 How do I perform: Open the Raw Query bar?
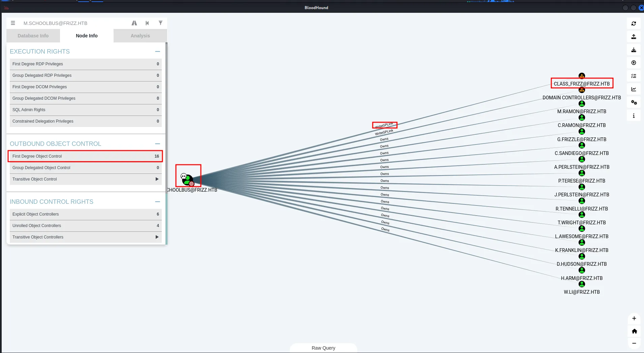point(324,348)
